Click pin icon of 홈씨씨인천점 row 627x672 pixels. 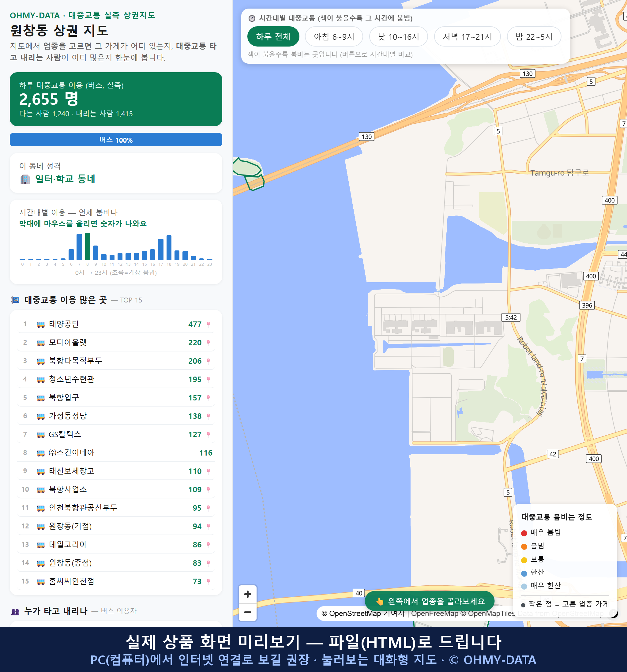pos(208,581)
